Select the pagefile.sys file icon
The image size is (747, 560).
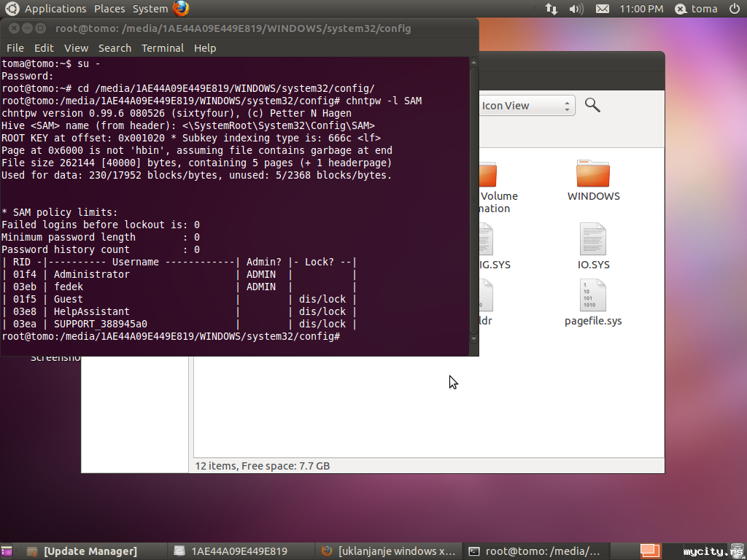pos(593,295)
